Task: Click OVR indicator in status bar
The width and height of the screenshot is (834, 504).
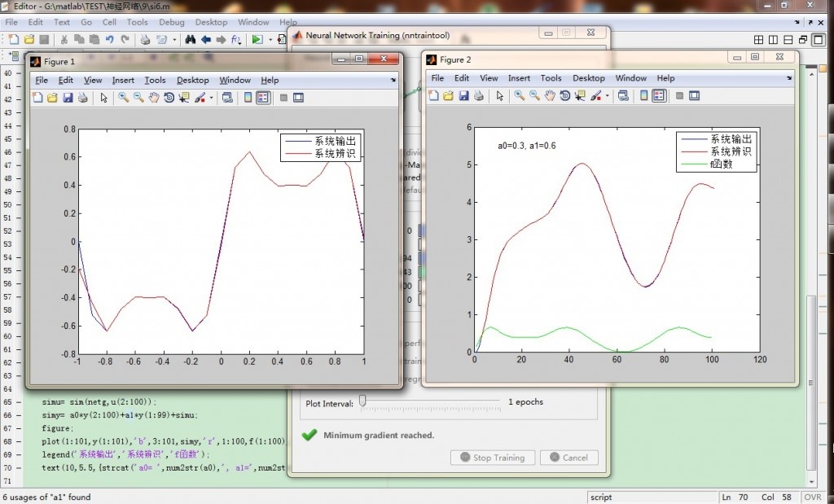Action: (x=812, y=497)
